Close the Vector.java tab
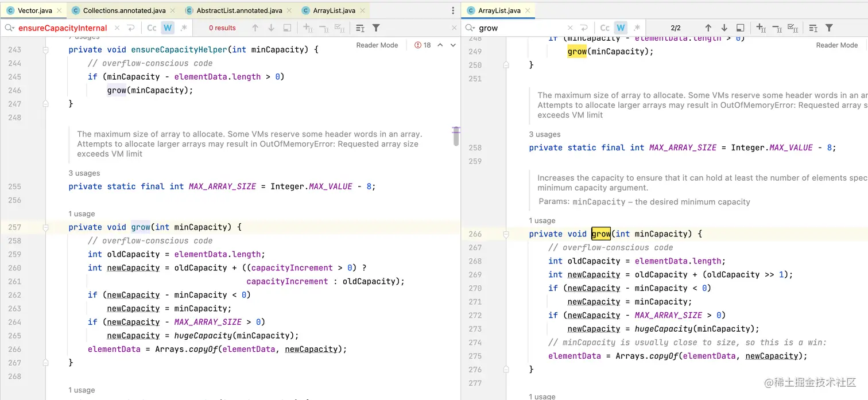 point(60,10)
